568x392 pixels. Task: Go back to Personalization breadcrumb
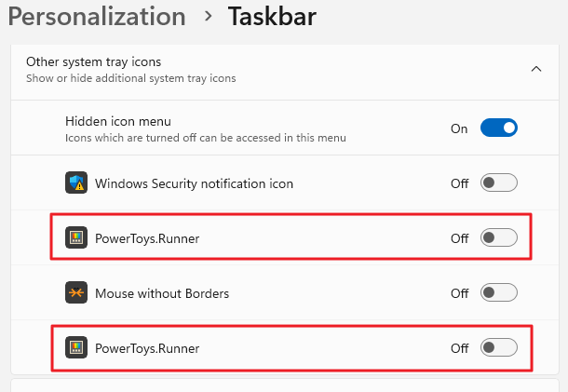pyautogui.click(x=97, y=17)
